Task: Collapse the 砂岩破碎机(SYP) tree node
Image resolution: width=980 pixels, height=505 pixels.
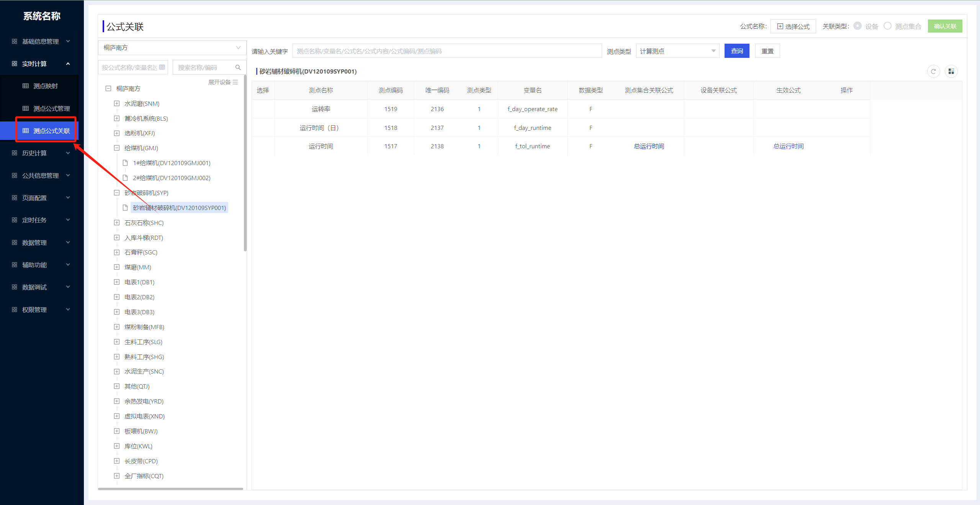Action: [x=117, y=193]
